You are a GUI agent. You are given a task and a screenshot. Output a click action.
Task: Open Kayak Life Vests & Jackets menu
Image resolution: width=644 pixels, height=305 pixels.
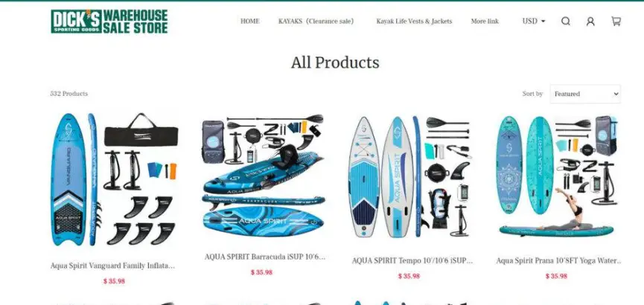tap(414, 21)
